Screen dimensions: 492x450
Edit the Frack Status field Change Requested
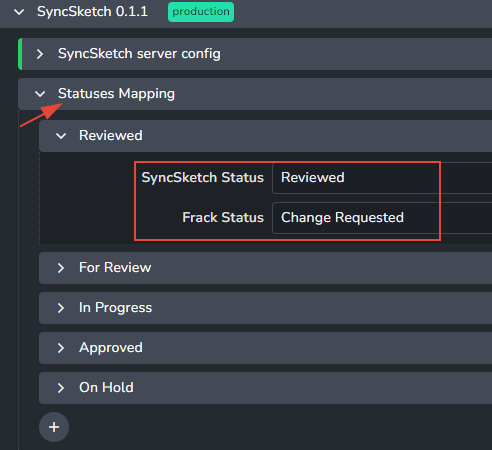tap(382, 218)
